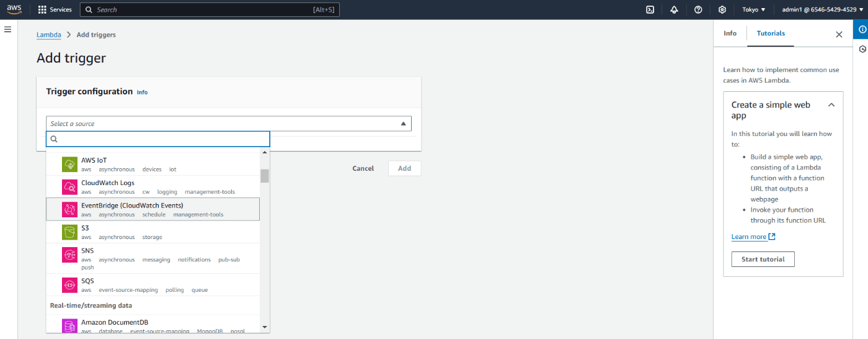Focus the top Search bar
The image size is (868, 339).
tap(210, 10)
